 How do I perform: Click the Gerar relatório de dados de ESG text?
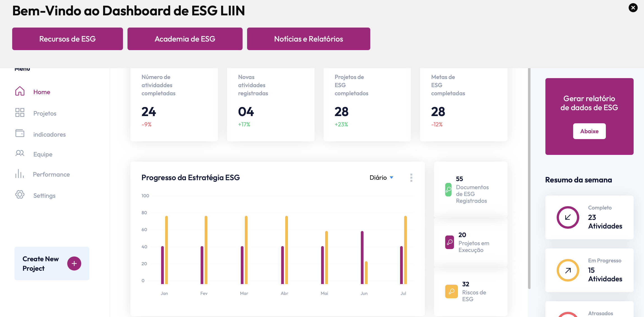pyautogui.click(x=589, y=103)
